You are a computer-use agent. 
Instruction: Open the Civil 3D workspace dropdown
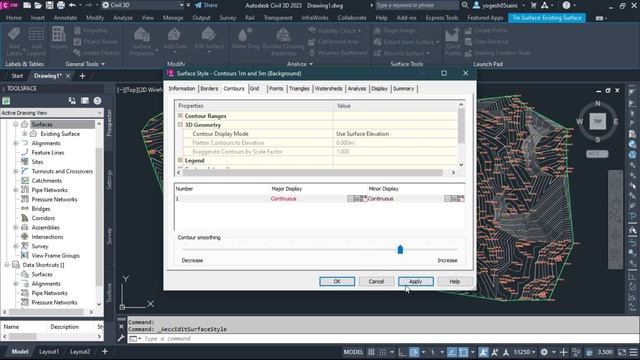click(x=142, y=5)
